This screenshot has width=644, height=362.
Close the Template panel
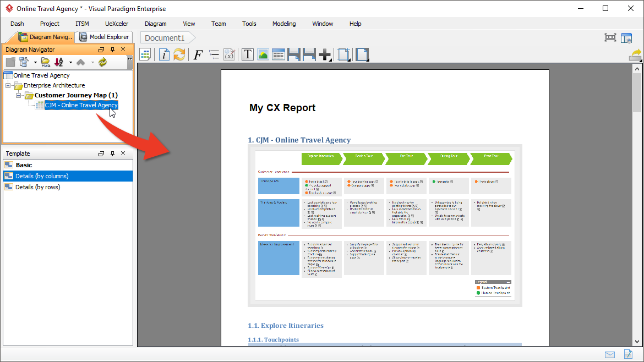(x=123, y=153)
